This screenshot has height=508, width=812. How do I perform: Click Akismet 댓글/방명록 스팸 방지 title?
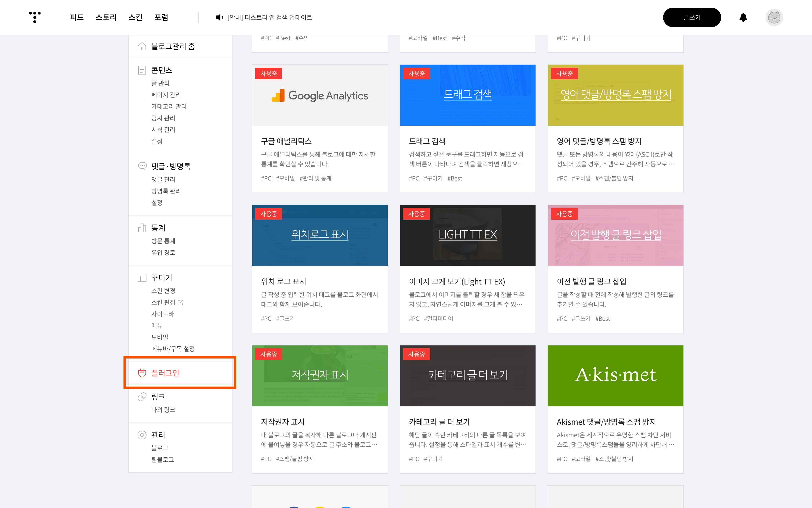606,422
